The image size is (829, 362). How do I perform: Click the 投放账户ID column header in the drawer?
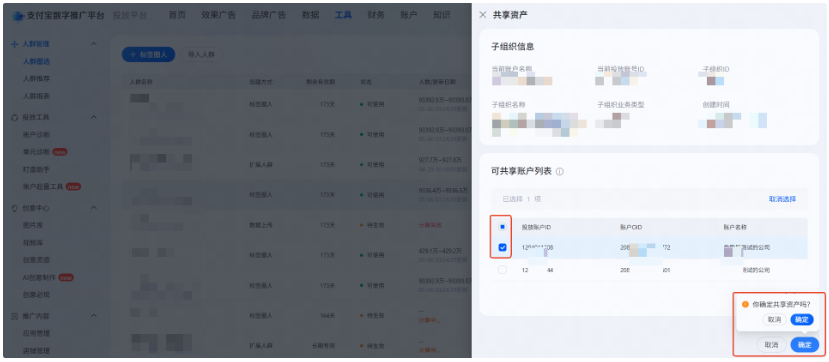(x=537, y=227)
